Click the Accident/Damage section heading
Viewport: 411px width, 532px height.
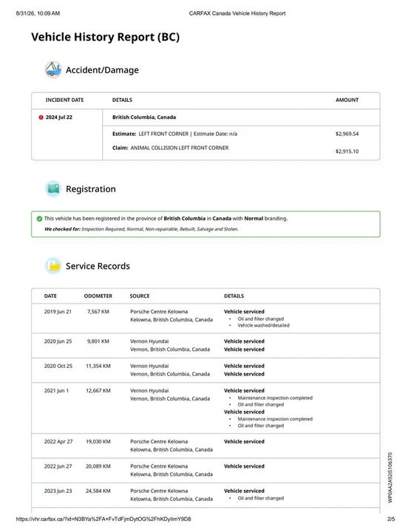click(x=102, y=70)
